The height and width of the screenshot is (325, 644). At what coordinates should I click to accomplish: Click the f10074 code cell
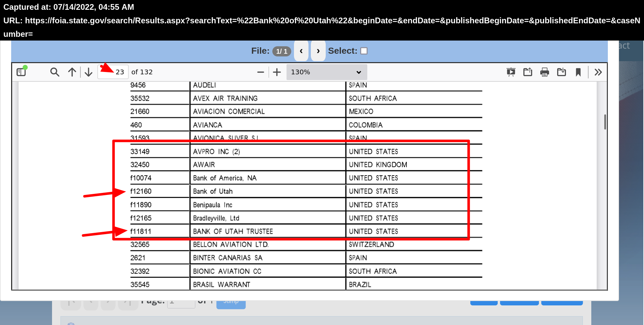click(141, 178)
